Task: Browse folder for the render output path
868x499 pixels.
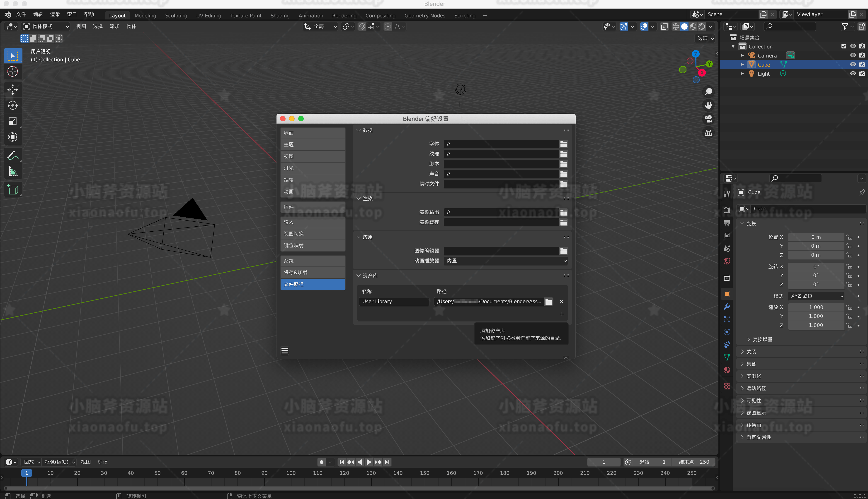Action: click(563, 213)
